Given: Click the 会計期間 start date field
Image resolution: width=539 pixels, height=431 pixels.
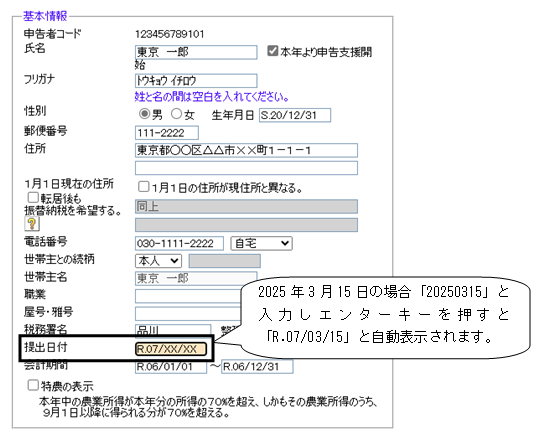Looking at the screenshot, I should [171, 367].
